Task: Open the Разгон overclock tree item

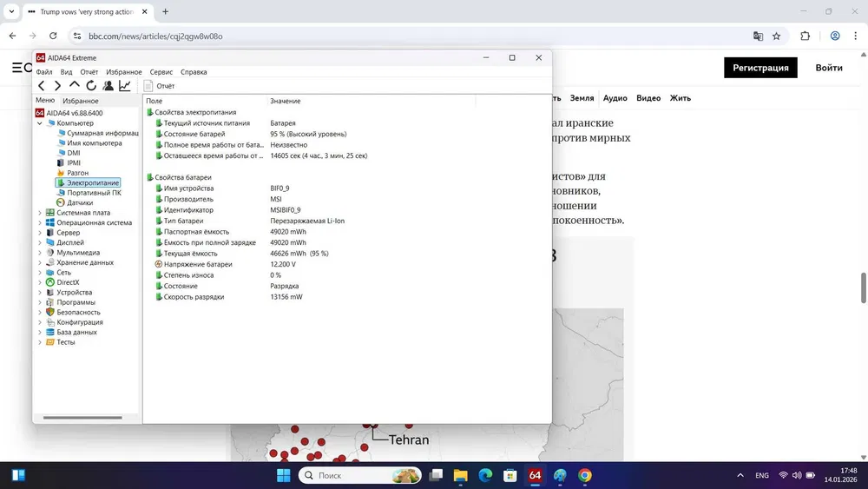Action: (x=77, y=173)
